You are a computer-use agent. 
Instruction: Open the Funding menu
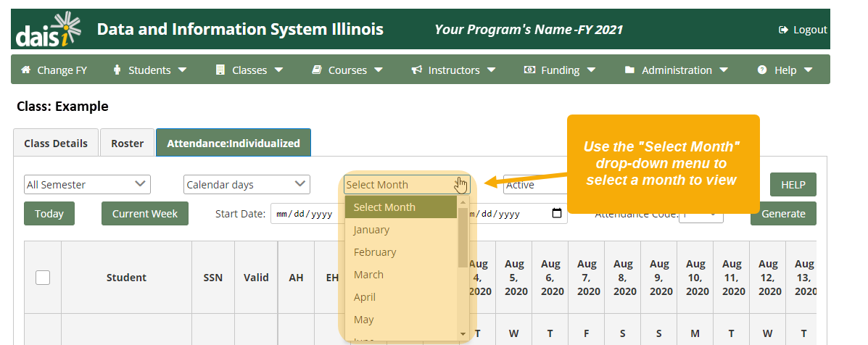click(x=560, y=70)
